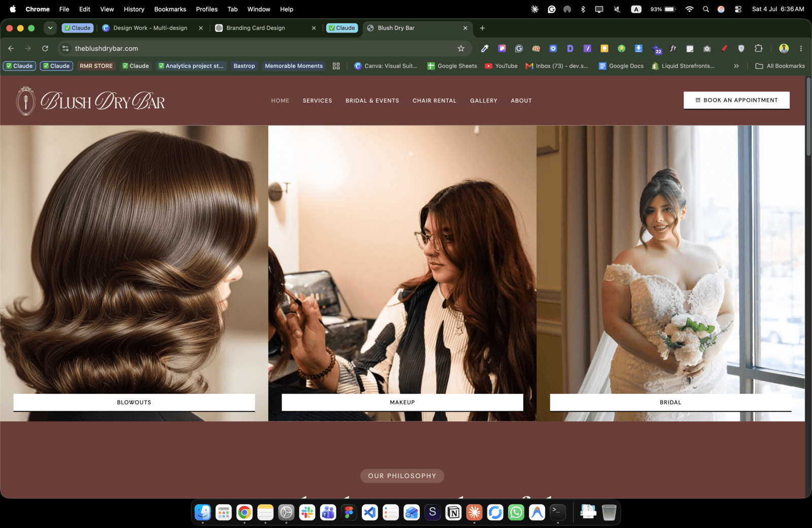Click the green lightbulb extension icon

click(621, 48)
